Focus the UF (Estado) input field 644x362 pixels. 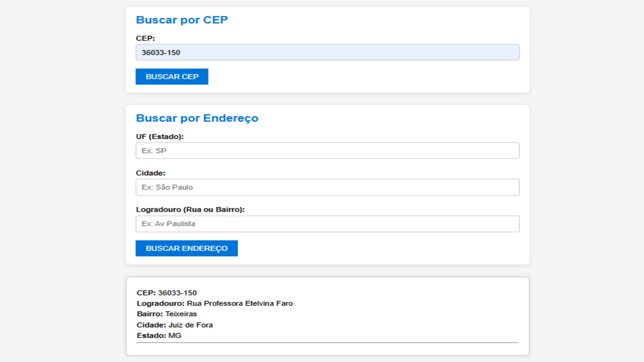point(327,151)
